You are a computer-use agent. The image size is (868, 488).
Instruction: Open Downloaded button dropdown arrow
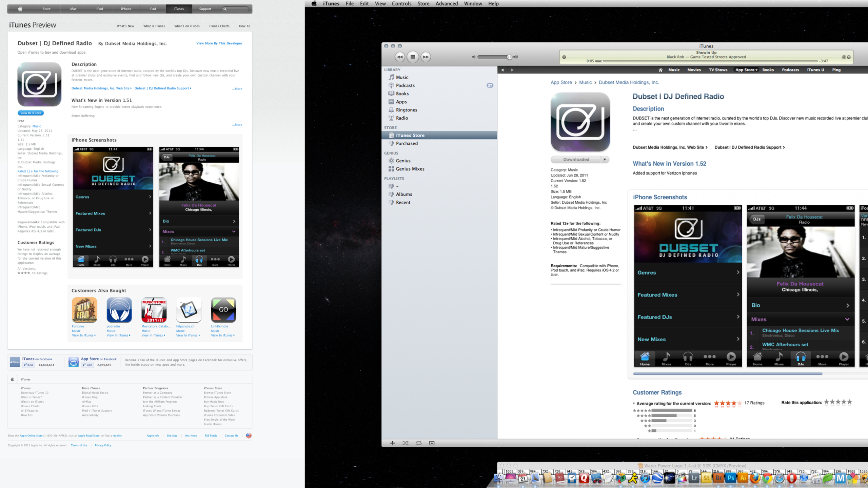[605, 159]
